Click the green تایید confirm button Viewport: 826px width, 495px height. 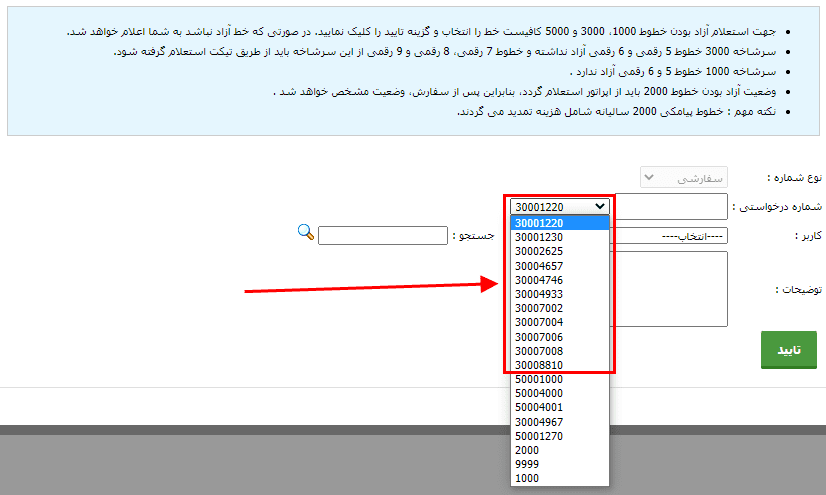tap(789, 350)
